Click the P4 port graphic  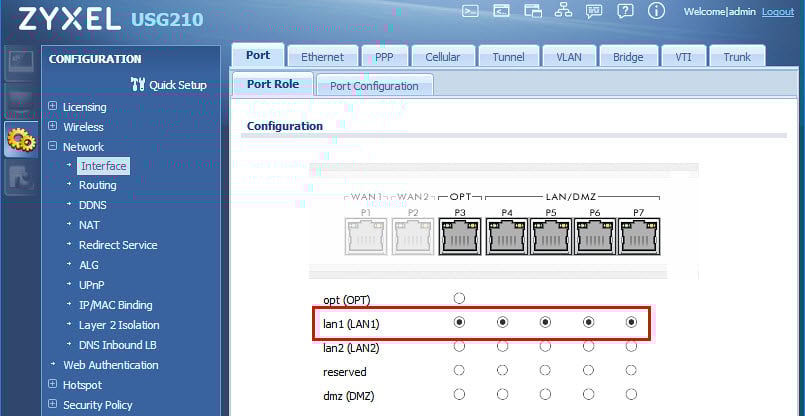click(507, 236)
